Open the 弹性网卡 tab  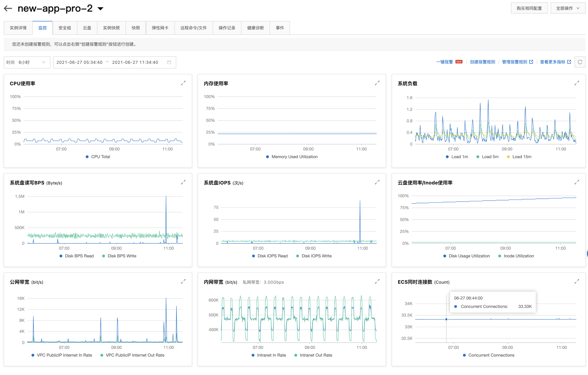160,28
